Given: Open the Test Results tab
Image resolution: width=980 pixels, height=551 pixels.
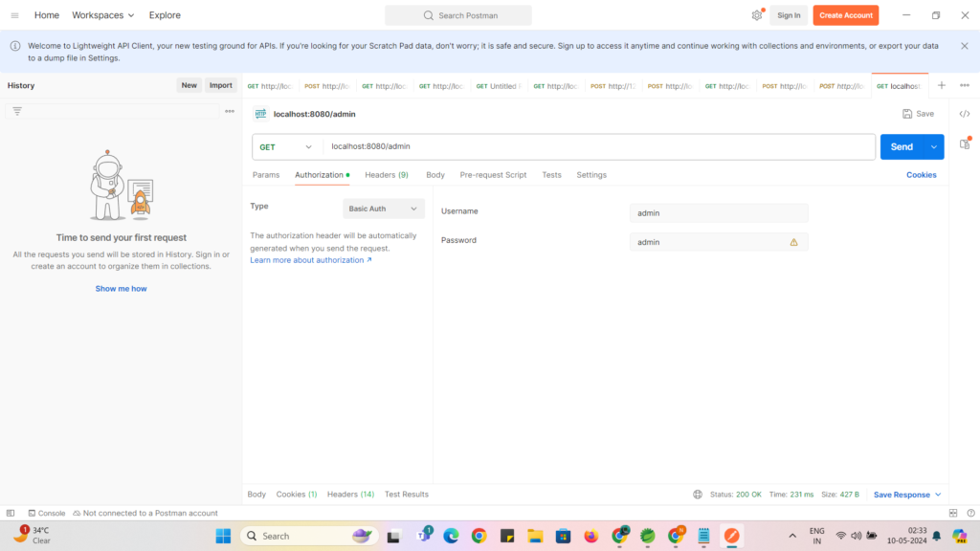Looking at the screenshot, I should click(406, 495).
